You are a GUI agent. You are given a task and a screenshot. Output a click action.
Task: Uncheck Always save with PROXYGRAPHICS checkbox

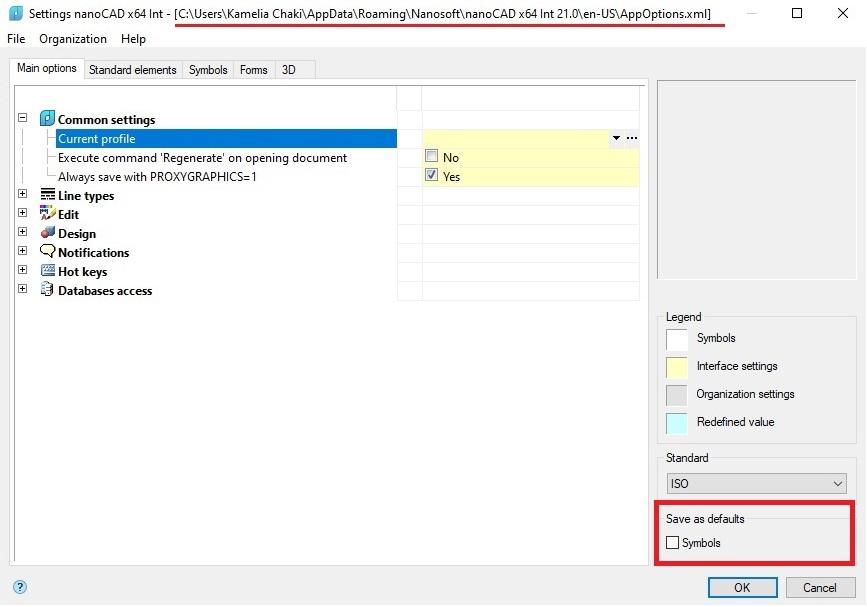pos(431,176)
